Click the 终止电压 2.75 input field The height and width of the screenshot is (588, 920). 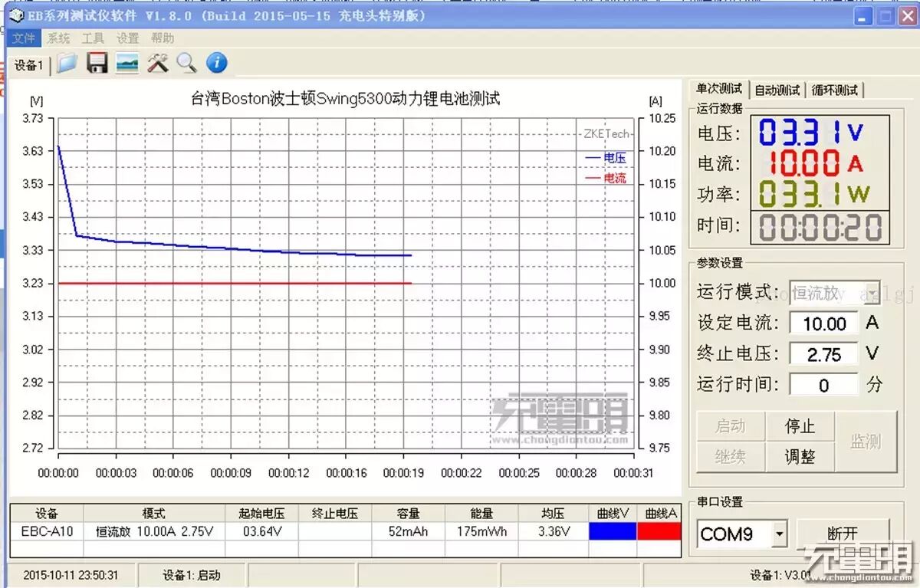point(824,354)
